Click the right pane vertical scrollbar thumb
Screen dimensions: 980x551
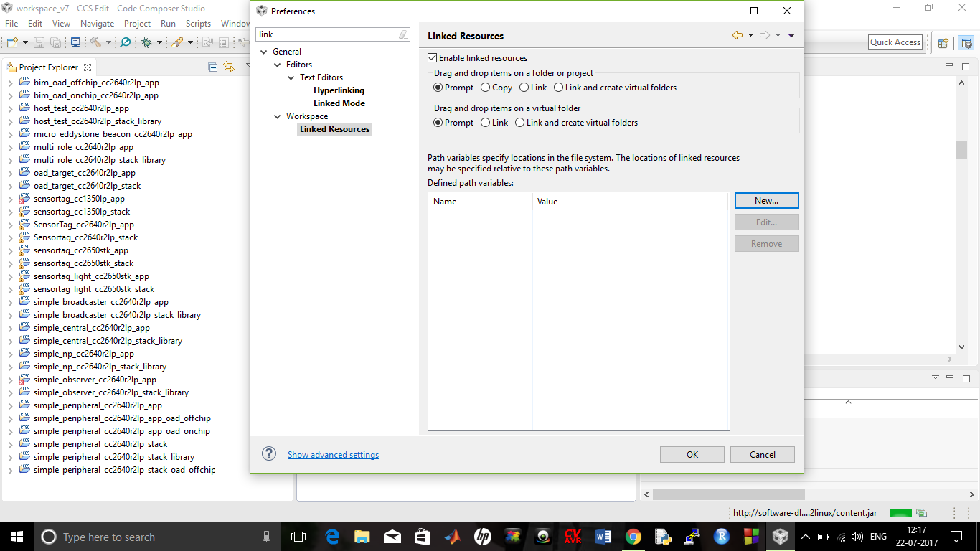961,149
